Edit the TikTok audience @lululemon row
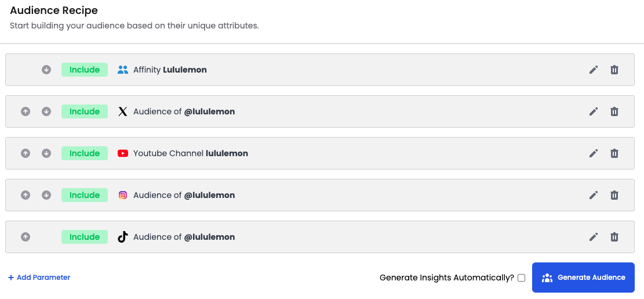The width and height of the screenshot is (644, 299). point(594,237)
